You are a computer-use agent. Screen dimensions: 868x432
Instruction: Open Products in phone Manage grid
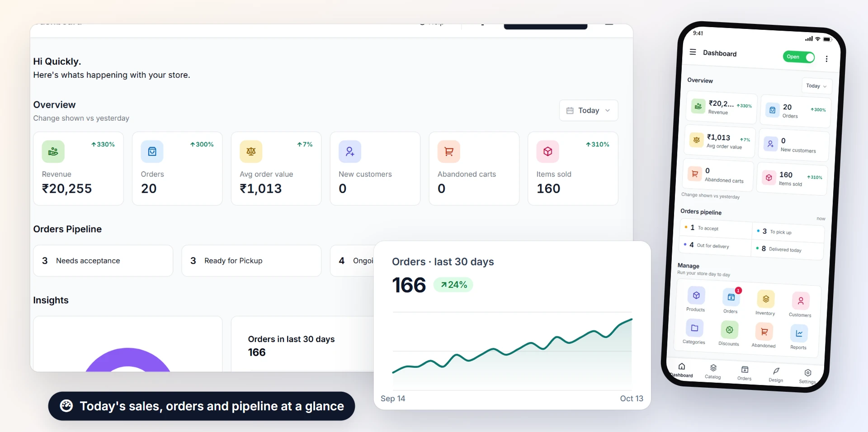[x=696, y=299]
